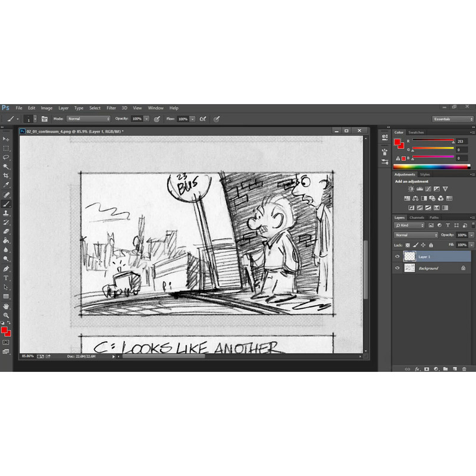Select the Crop tool
This screenshot has height=476, width=476.
[x=6, y=176]
